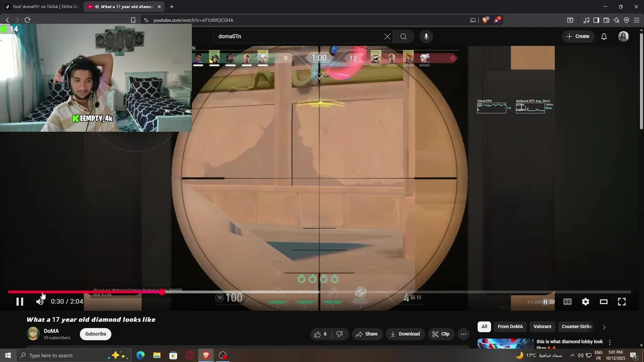Click the youtube.com address bar URL
This screenshot has width=644, height=362.
point(193,20)
